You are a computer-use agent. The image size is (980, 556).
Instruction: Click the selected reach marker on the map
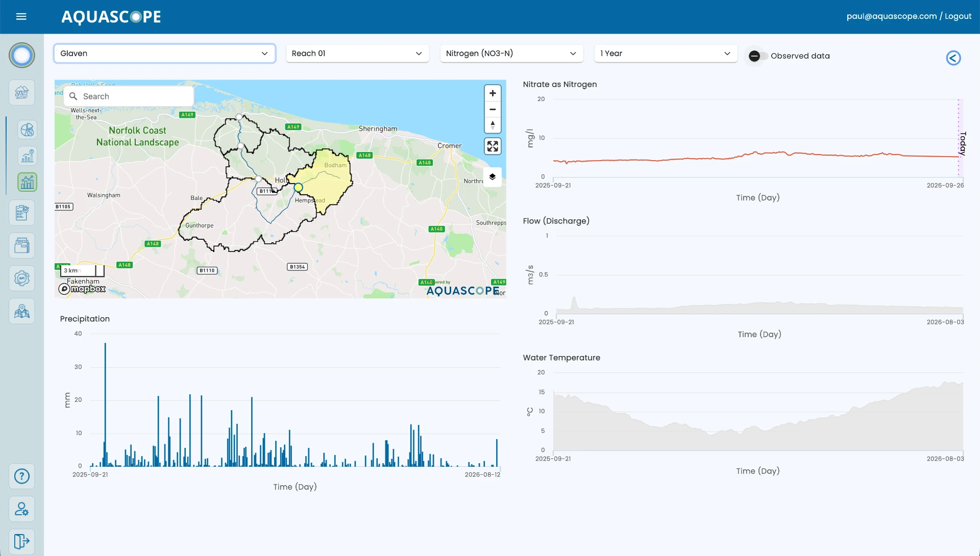pyautogui.click(x=299, y=188)
